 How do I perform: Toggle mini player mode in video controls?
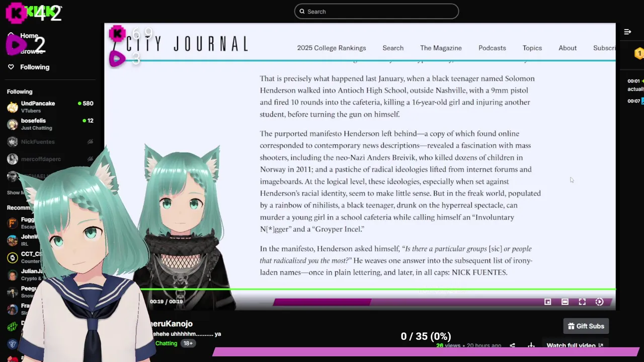click(x=547, y=302)
